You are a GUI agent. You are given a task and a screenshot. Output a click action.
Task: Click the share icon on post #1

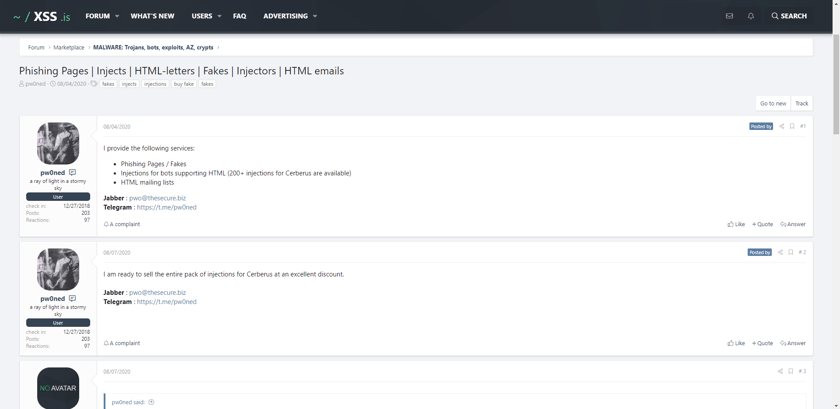tap(781, 127)
